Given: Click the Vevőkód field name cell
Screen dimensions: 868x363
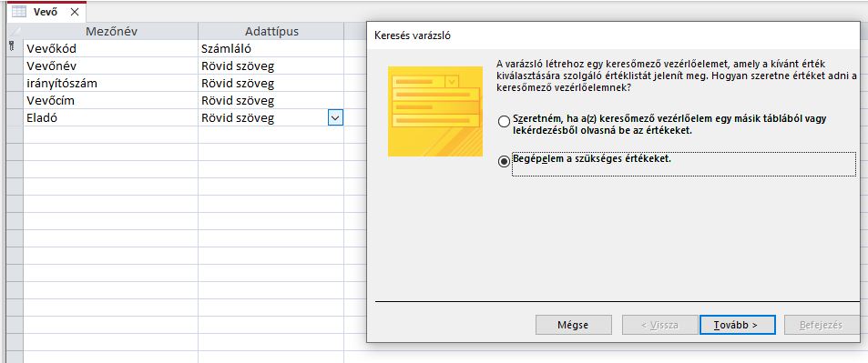Looking at the screenshot, I should (111, 49).
